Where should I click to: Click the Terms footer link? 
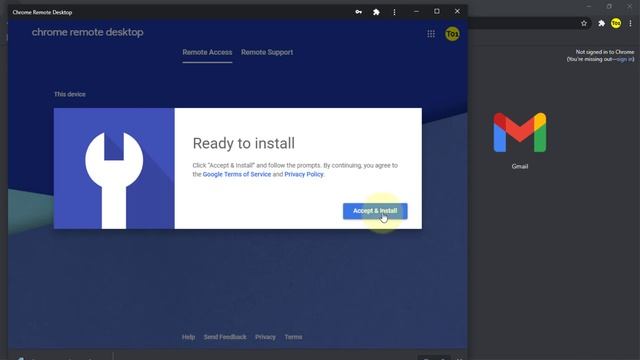[293, 337]
